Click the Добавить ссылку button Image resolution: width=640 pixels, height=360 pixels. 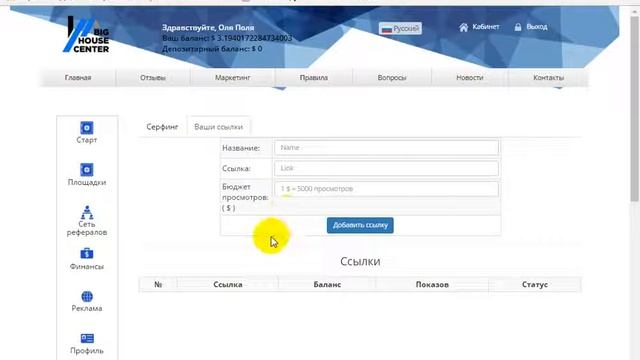point(360,225)
